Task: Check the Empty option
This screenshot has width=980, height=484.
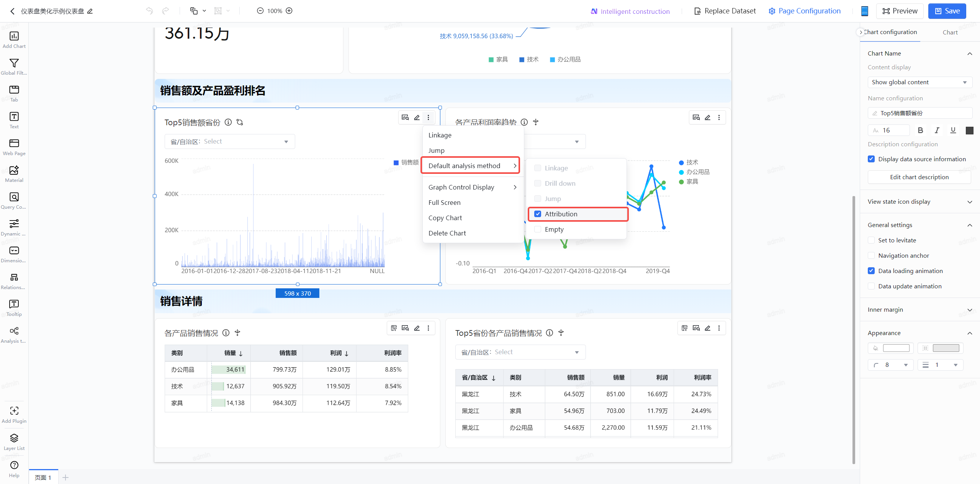Action: [538, 229]
